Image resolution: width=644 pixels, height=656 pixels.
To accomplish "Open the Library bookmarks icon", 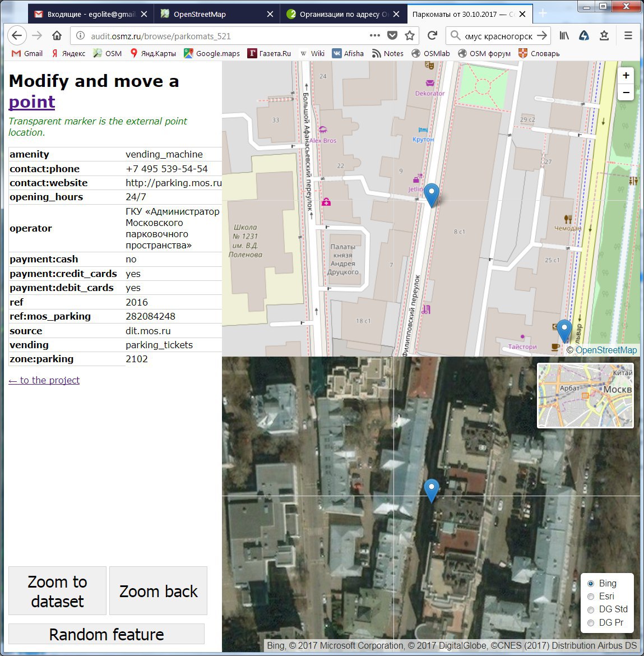I will coord(564,36).
